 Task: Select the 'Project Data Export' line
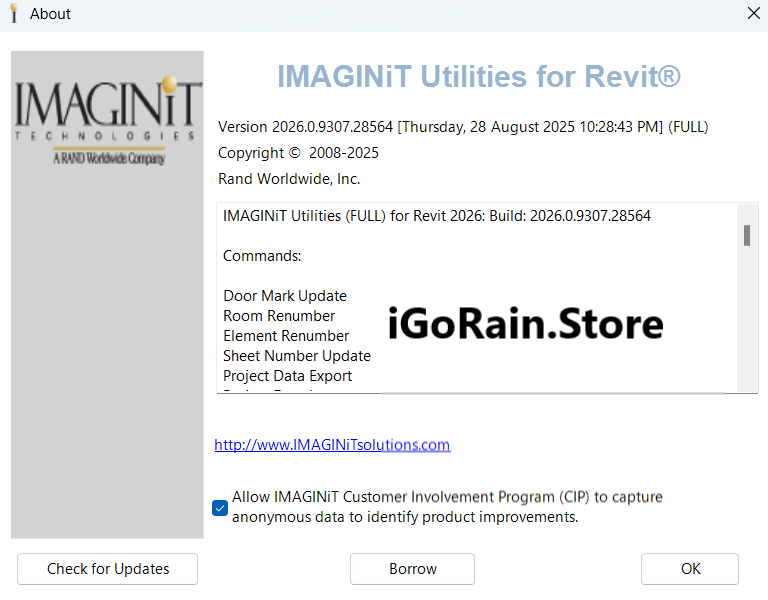click(x=288, y=376)
